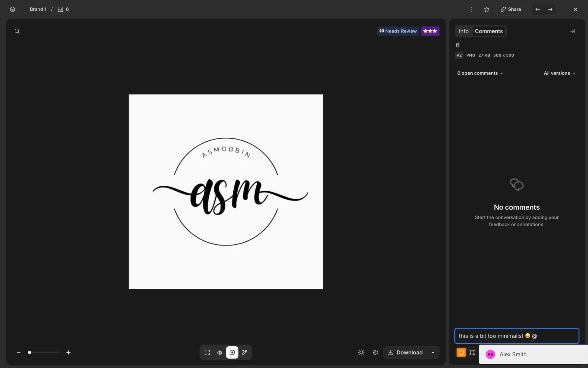Screen dimensions: 588x368
Task: Open viewer settings gear
Action: [375, 352]
